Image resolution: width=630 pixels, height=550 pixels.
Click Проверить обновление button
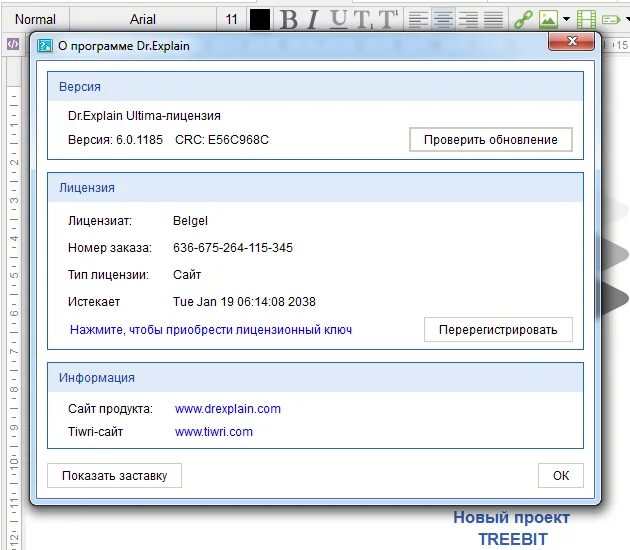[491, 140]
